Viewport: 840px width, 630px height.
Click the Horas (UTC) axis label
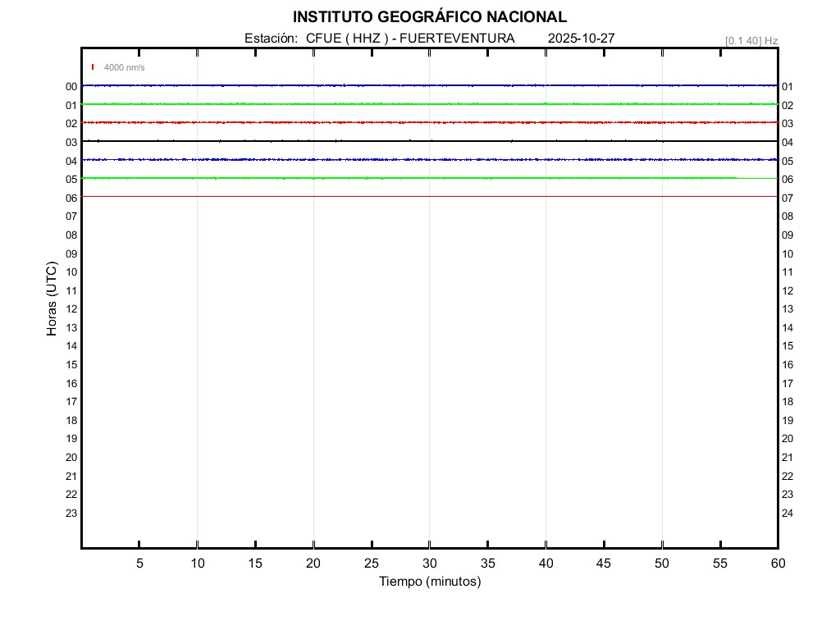click(52, 299)
